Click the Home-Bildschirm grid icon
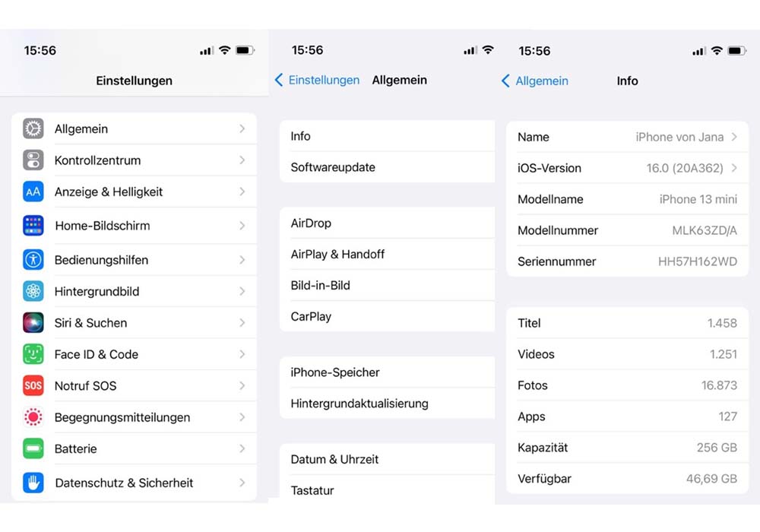Image resolution: width=760 pixels, height=532 pixels. 32,226
